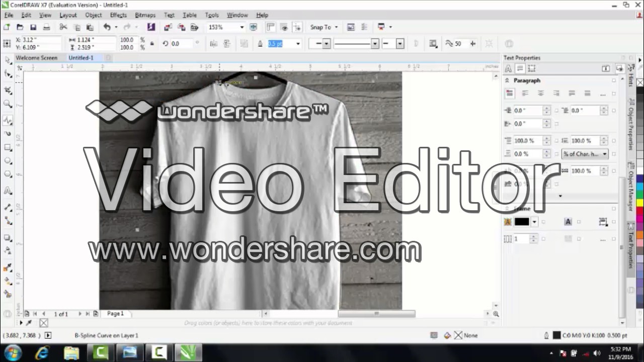Image resolution: width=644 pixels, height=362 pixels.
Task: Toggle Show Guidelines button in toolbar
Action: [x=297, y=27]
